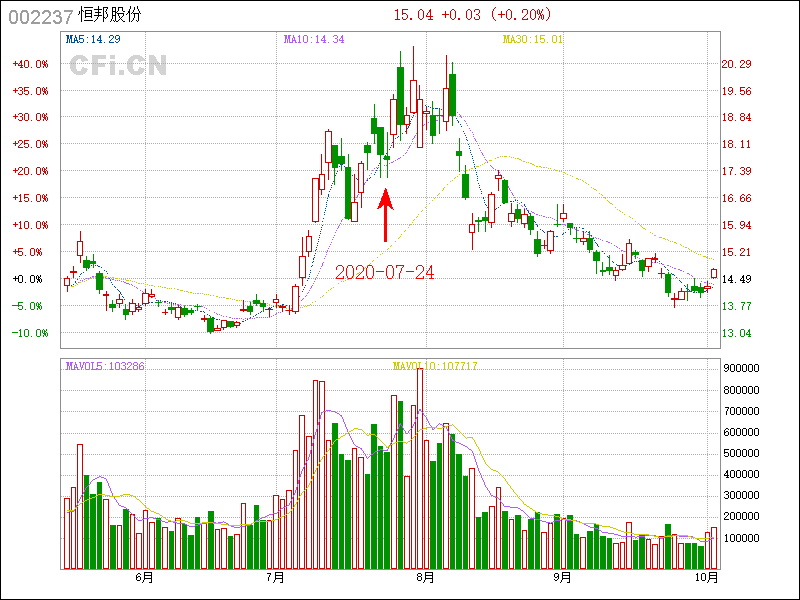Select the MAVOL5:103286 volume label
Image resolution: width=800 pixels, height=600 pixels.
click(105, 366)
